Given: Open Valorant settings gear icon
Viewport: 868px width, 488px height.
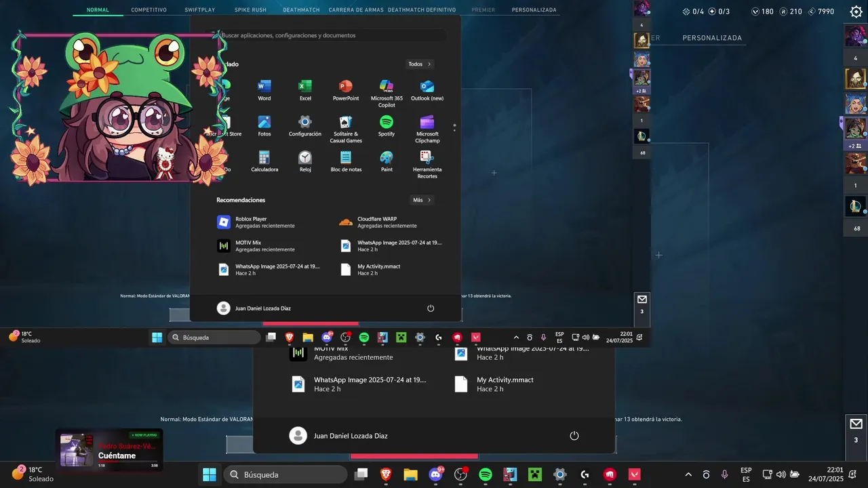Looking at the screenshot, I should [856, 12].
